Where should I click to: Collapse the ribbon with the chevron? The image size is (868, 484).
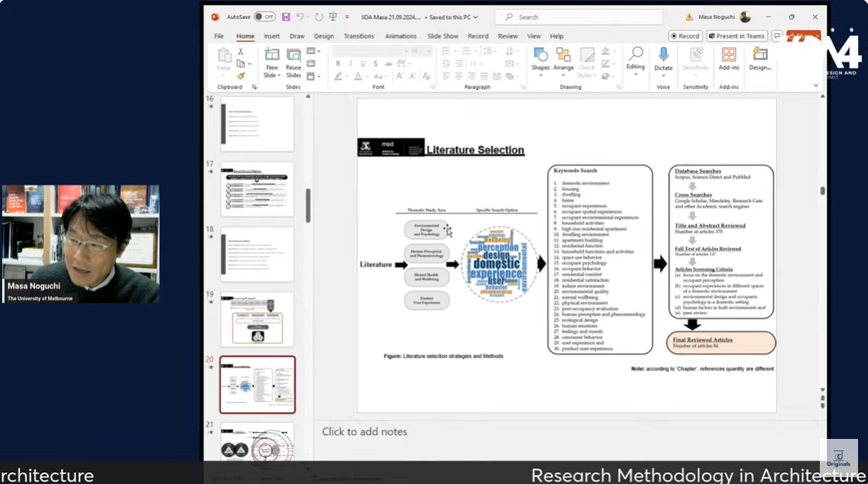[816, 86]
